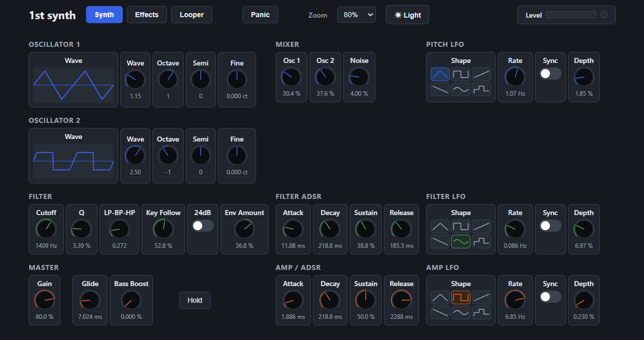This screenshot has width=644, height=340.
Task: Click the Oscillator 1 waveform display
Action: click(73, 85)
